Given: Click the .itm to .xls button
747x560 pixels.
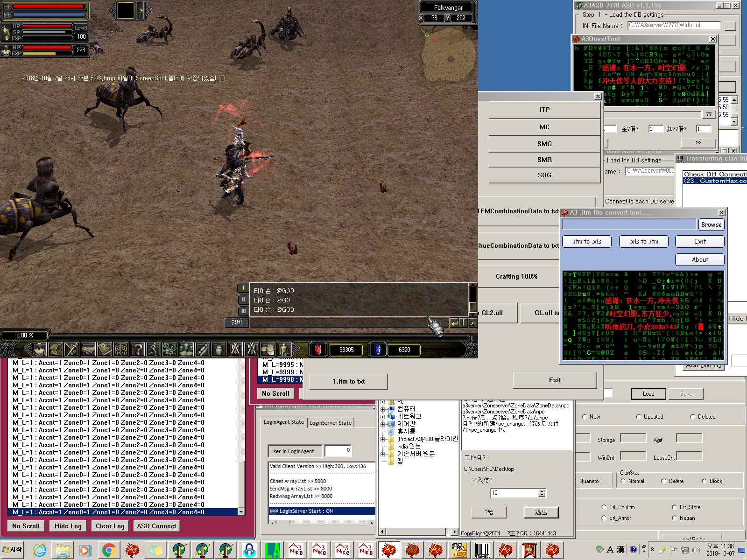Looking at the screenshot, I should pos(587,241).
